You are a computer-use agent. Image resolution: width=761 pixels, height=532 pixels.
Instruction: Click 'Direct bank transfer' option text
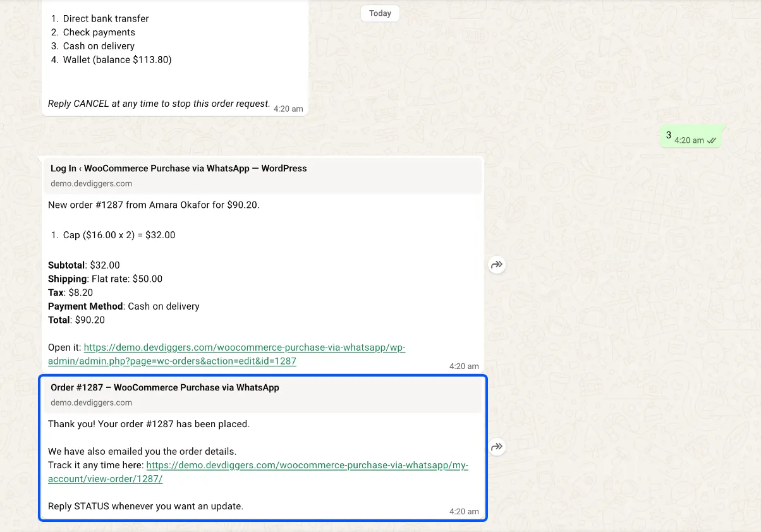(x=106, y=18)
